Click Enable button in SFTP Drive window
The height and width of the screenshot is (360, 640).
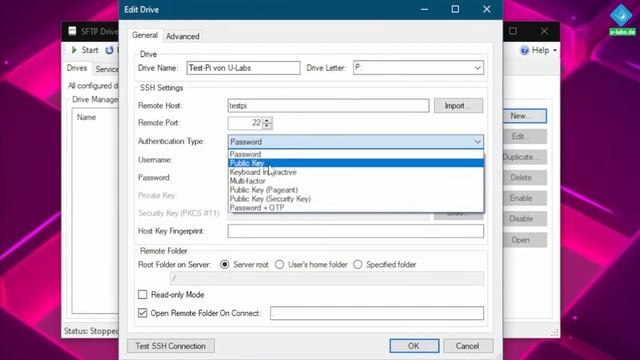coord(524,198)
